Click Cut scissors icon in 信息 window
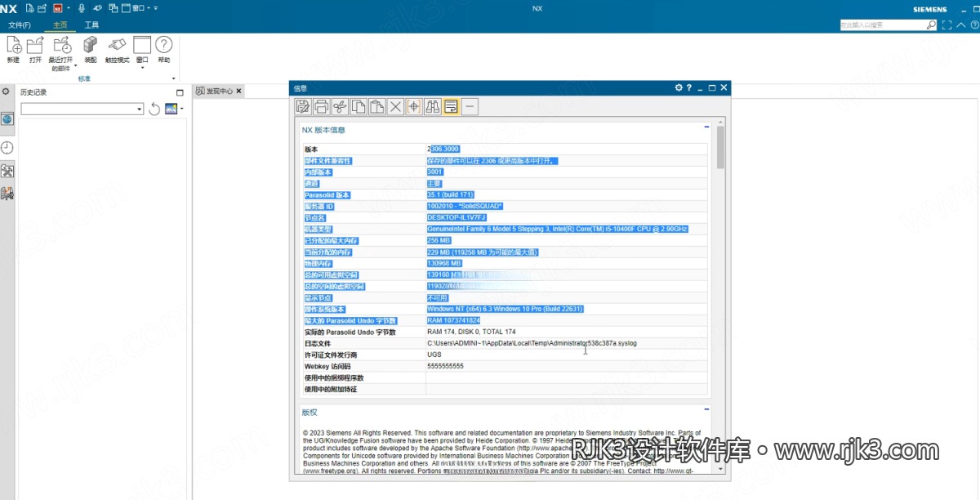980x500 pixels. pos(340,106)
